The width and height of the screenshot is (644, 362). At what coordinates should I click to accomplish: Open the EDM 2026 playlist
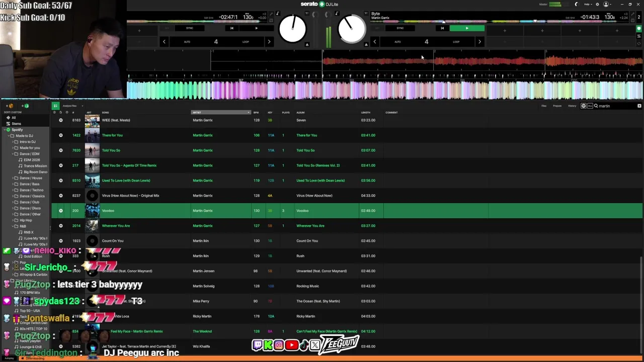click(x=32, y=160)
